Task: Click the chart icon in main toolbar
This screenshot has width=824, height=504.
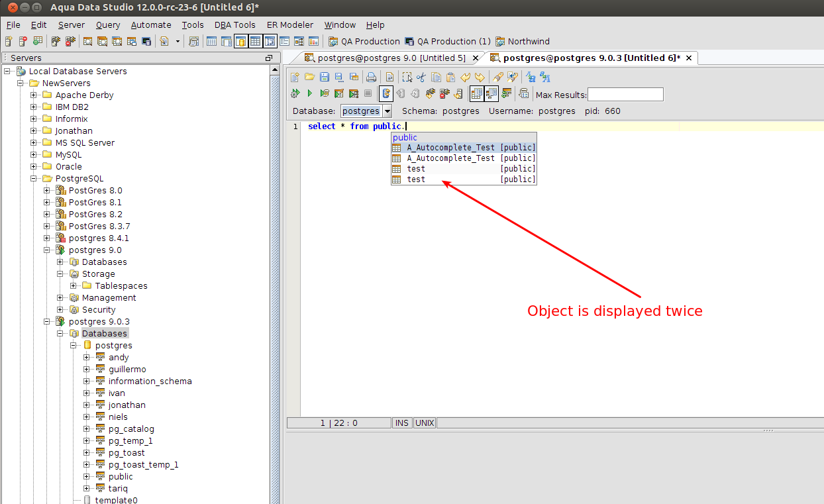Action: [313, 41]
